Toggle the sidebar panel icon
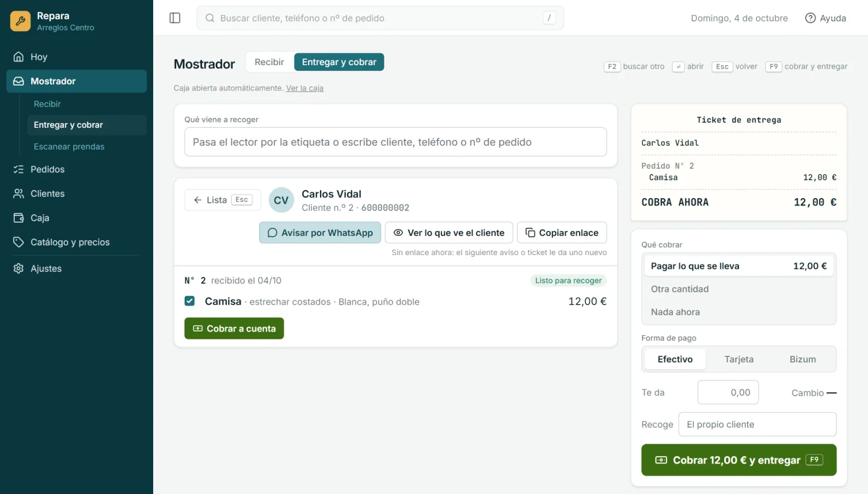 pyautogui.click(x=175, y=18)
